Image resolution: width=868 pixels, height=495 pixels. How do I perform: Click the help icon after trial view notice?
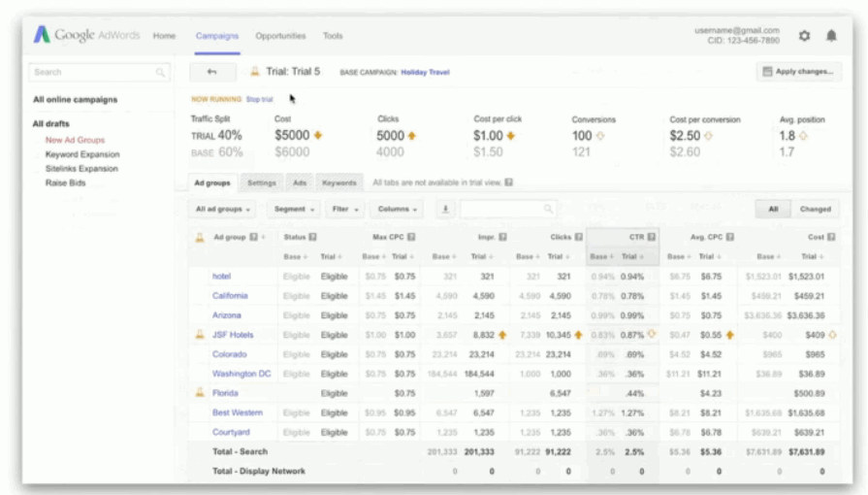509,182
